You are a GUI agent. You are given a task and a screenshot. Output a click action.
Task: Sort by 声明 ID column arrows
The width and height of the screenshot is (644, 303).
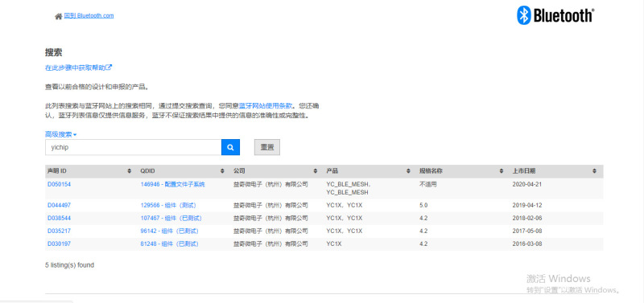tap(130, 171)
